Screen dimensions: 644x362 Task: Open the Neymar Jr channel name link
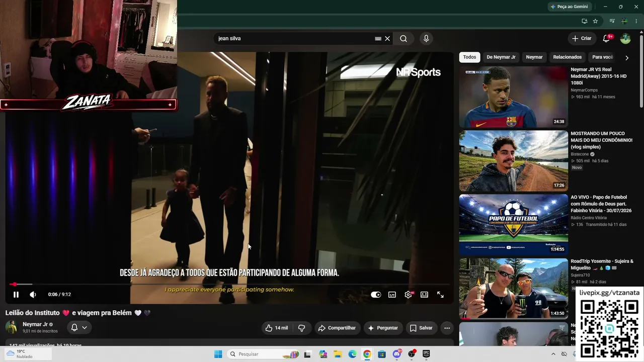coord(35,324)
